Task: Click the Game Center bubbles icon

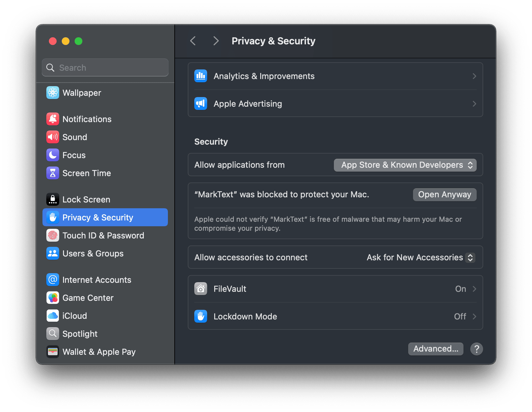Action: pos(53,298)
